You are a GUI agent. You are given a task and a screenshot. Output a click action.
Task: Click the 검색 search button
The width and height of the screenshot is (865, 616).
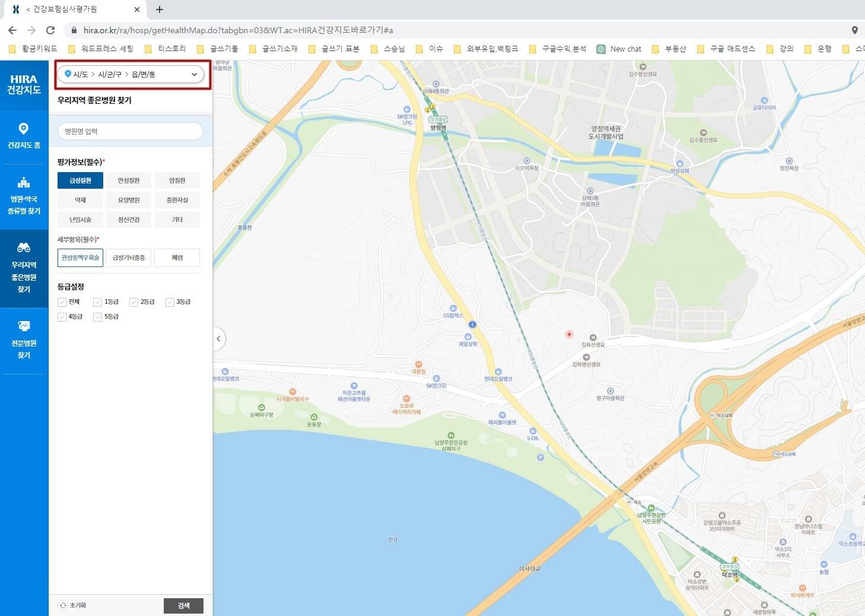point(183,605)
